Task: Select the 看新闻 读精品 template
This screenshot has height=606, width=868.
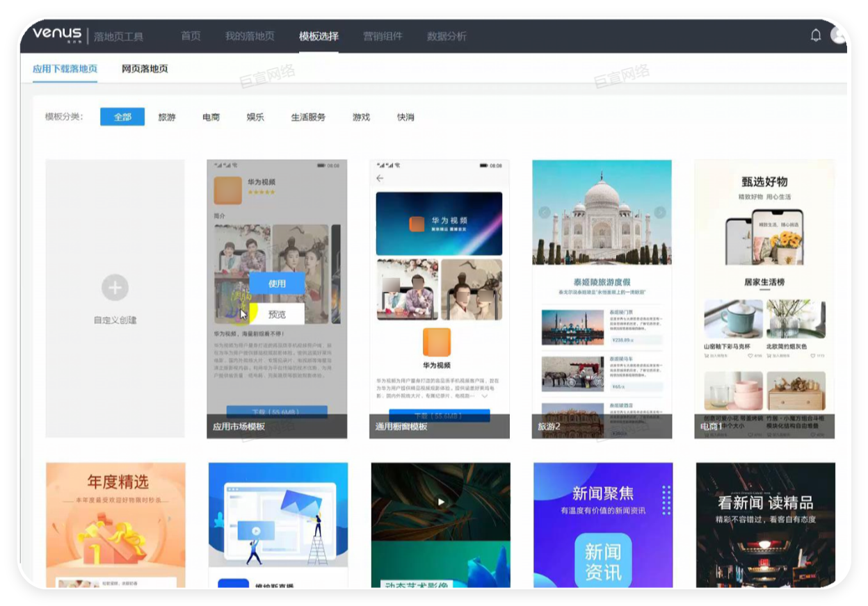Action: (x=766, y=525)
